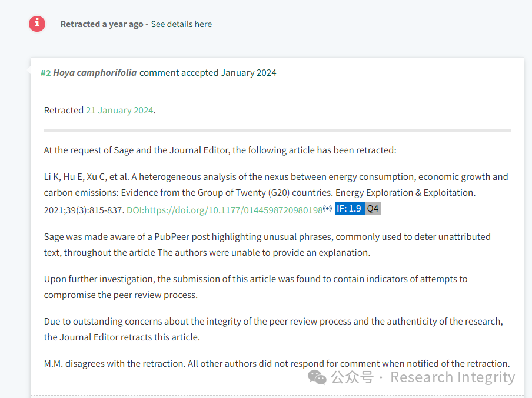Click the broadcast signal icon after the DOI
The height and width of the screenshot is (398, 532).
[x=328, y=209]
